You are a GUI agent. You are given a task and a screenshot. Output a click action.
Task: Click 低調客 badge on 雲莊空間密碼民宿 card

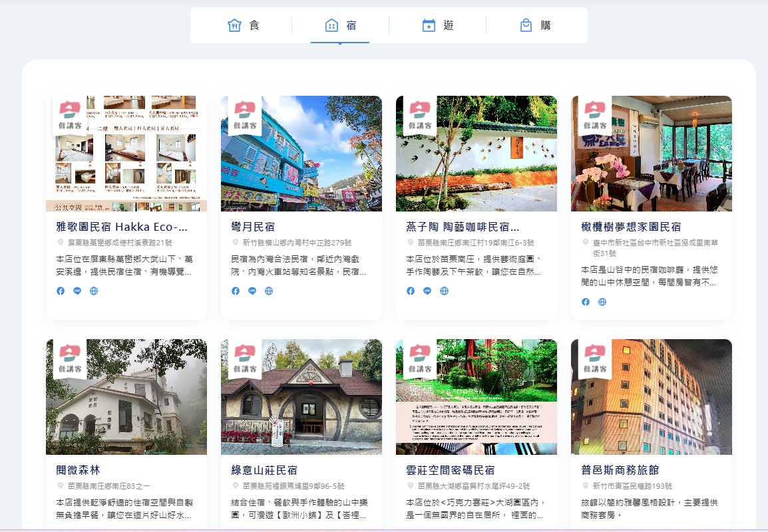click(x=420, y=358)
